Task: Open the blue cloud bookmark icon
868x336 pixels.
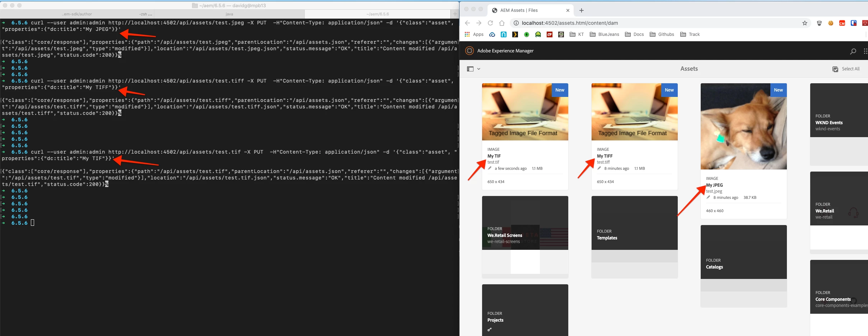Action: [492, 34]
